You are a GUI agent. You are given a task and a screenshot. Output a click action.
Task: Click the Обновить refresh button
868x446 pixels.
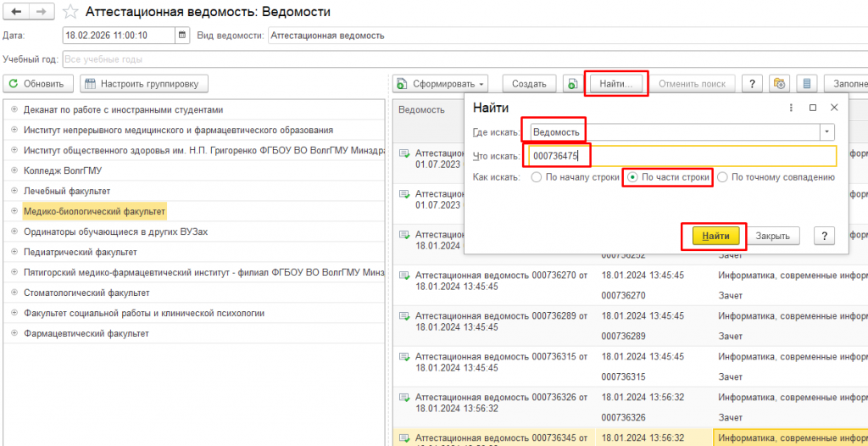point(37,84)
